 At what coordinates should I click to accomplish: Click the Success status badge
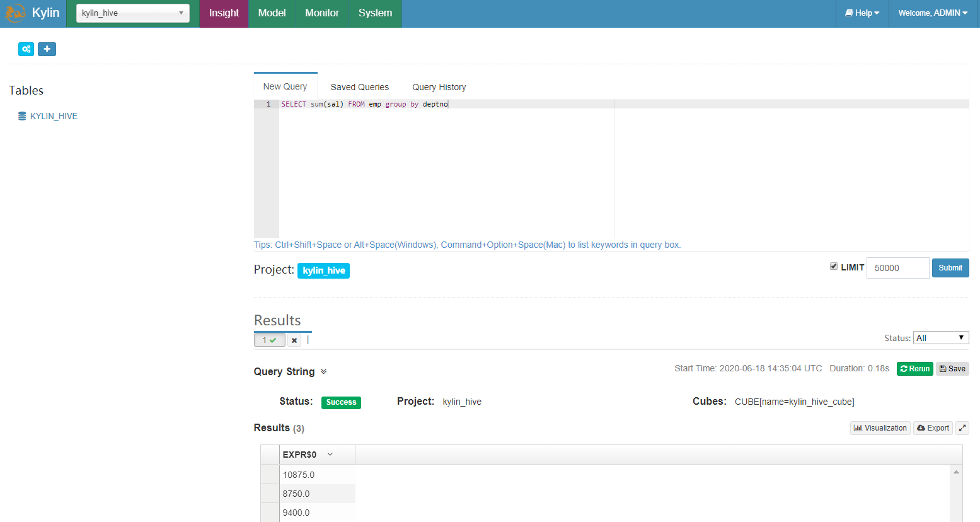pos(341,402)
